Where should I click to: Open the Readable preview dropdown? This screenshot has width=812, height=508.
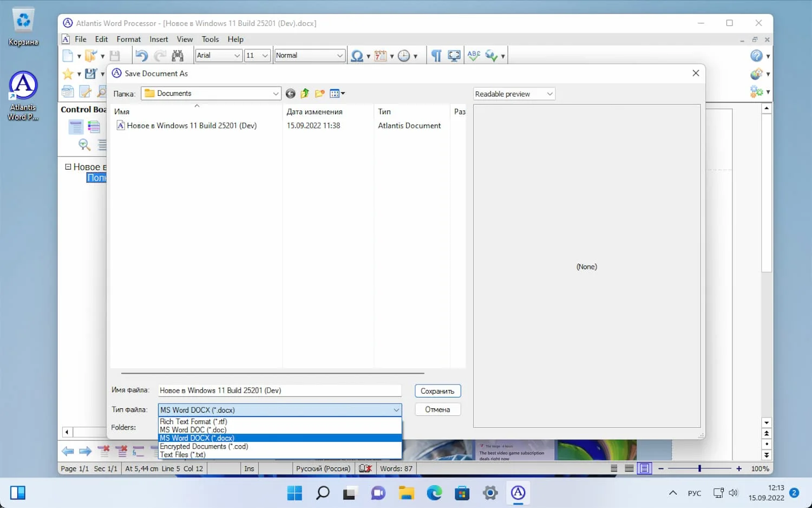click(549, 94)
